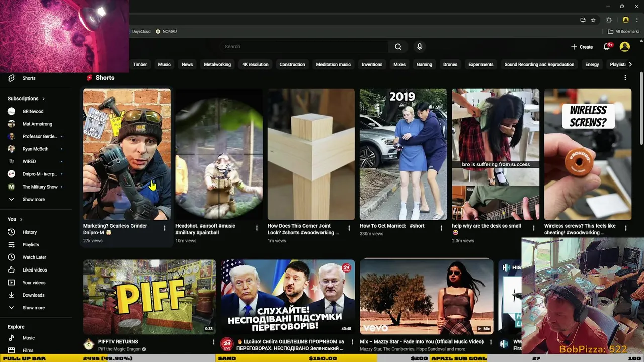This screenshot has width=644, height=362.
Task: Select the Experiments filter chip
Action: click(481, 64)
